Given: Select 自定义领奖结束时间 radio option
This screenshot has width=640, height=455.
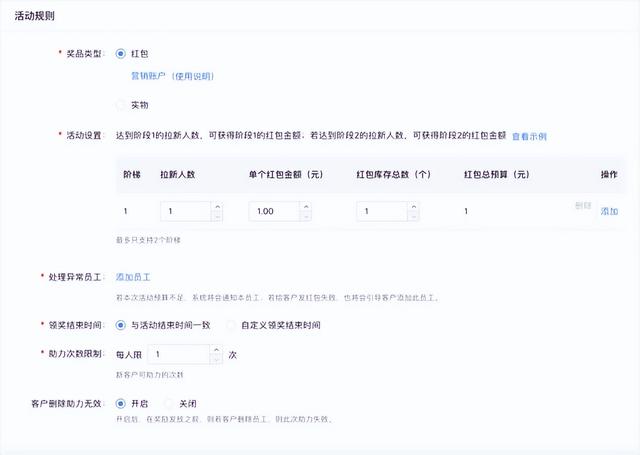Looking at the screenshot, I should (x=232, y=325).
